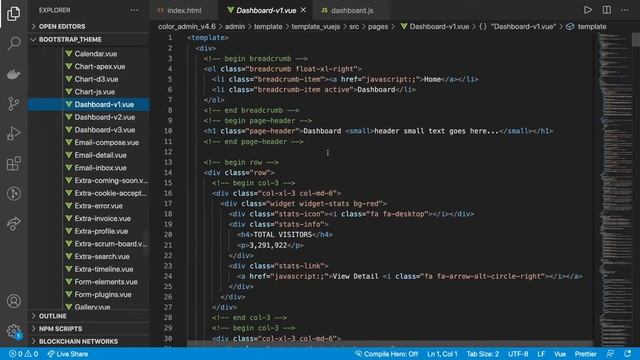Change the LF end-of-line setting
640x360 pixels.
click(x=541, y=354)
